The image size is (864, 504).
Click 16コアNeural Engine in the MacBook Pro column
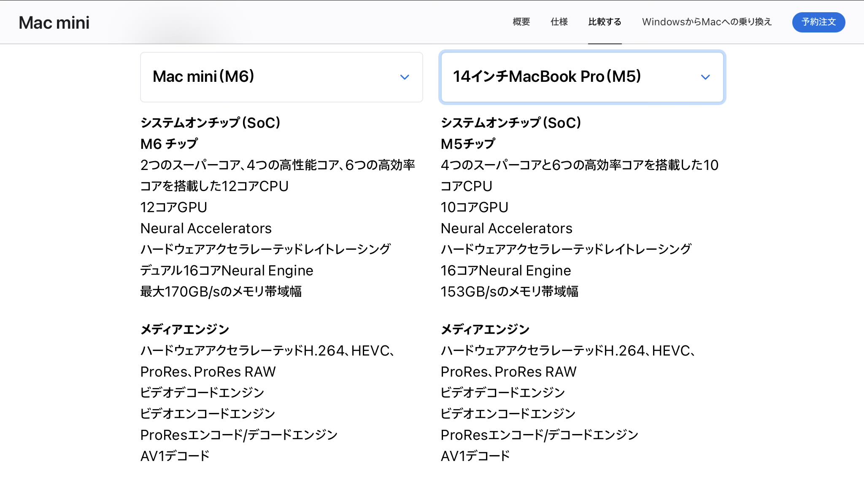point(506,270)
